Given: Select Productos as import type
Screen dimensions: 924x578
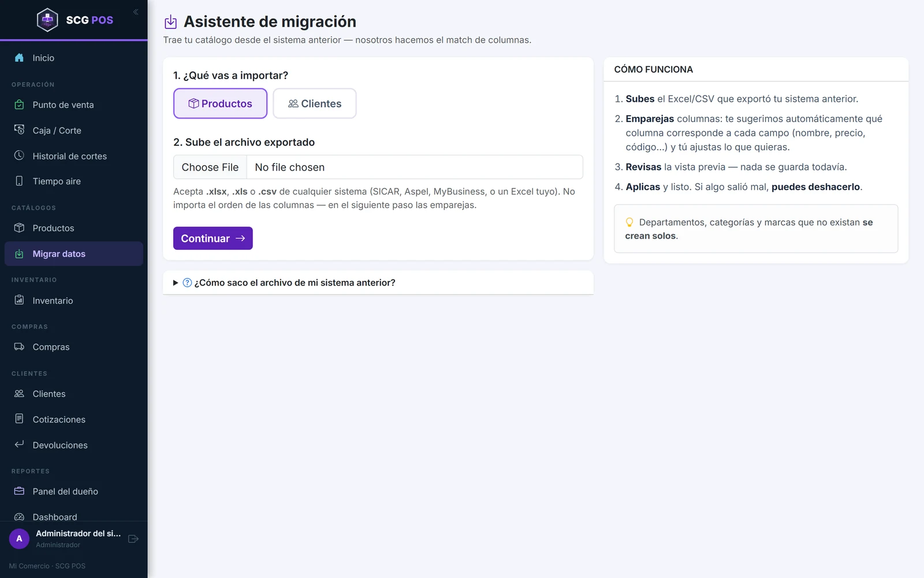Looking at the screenshot, I should point(220,103).
